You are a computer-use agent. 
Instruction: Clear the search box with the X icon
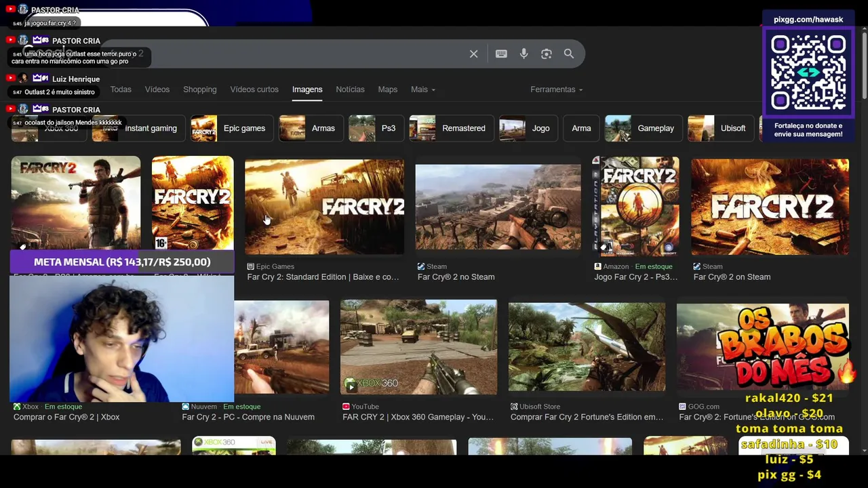(474, 54)
